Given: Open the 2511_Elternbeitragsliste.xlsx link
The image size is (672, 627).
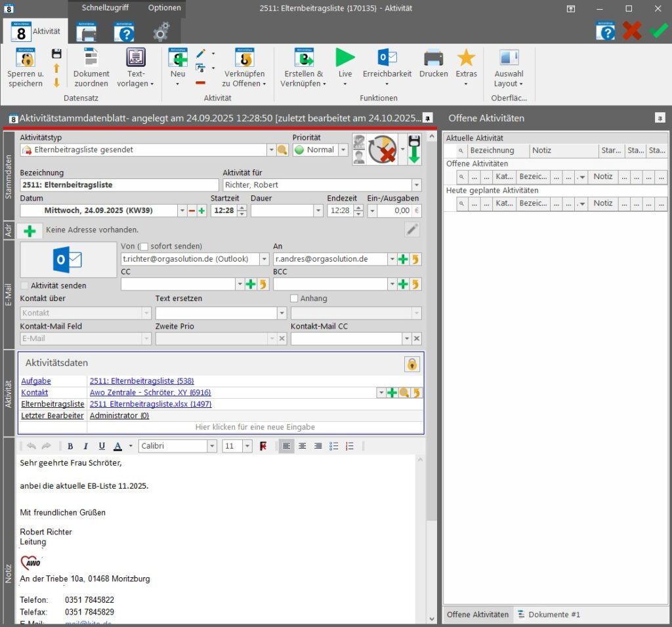Looking at the screenshot, I should click(151, 404).
